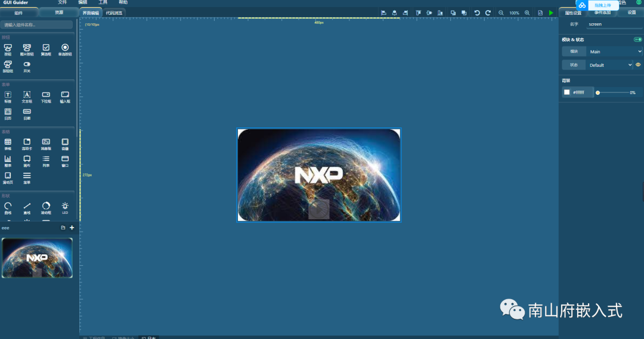The height and width of the screenshot is (339, 644).
Task: Click the align top toolbar icon
Action: point(418,13)
